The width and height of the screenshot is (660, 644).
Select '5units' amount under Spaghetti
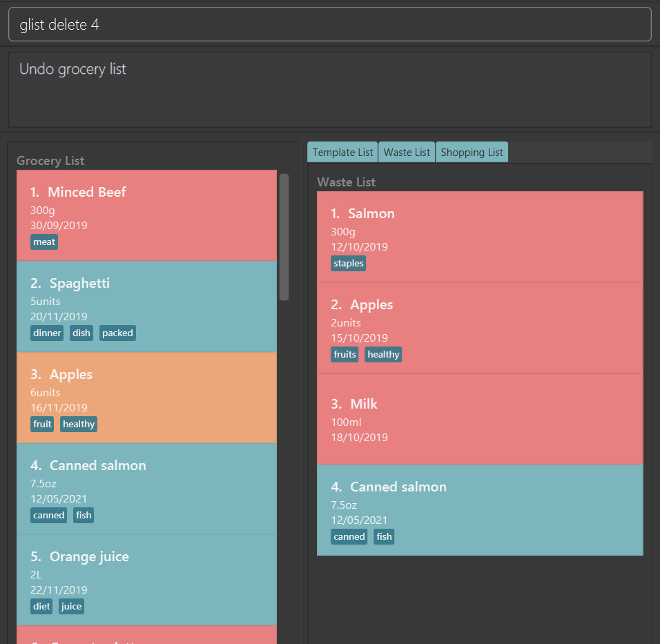[x=46, y=302]
